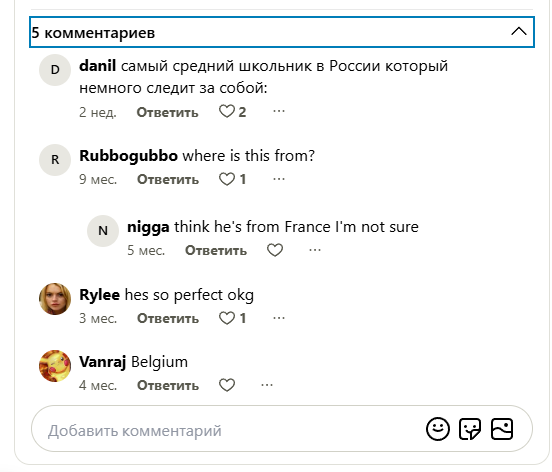Collapse the 5 комментариев section chevron
552x472 pixels.
point(519,32)
